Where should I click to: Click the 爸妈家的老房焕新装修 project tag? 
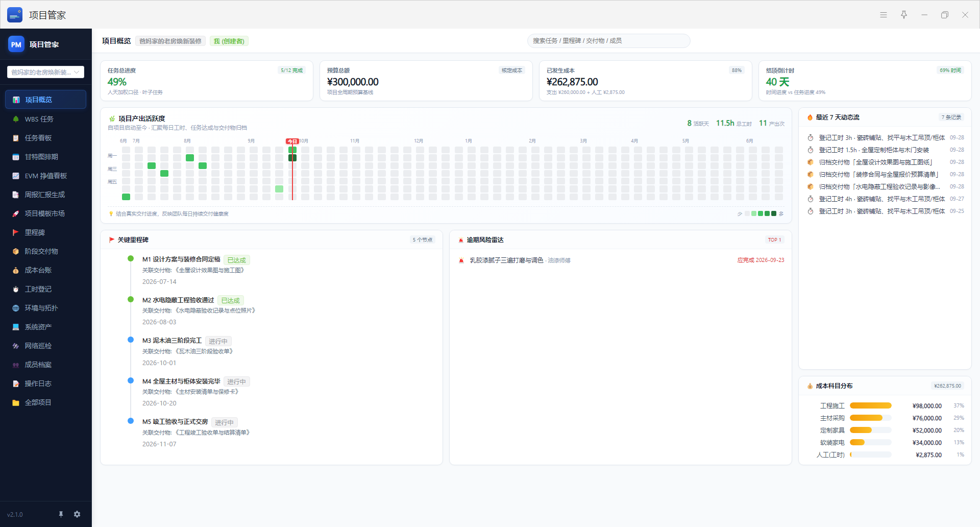tap(170, 41)
